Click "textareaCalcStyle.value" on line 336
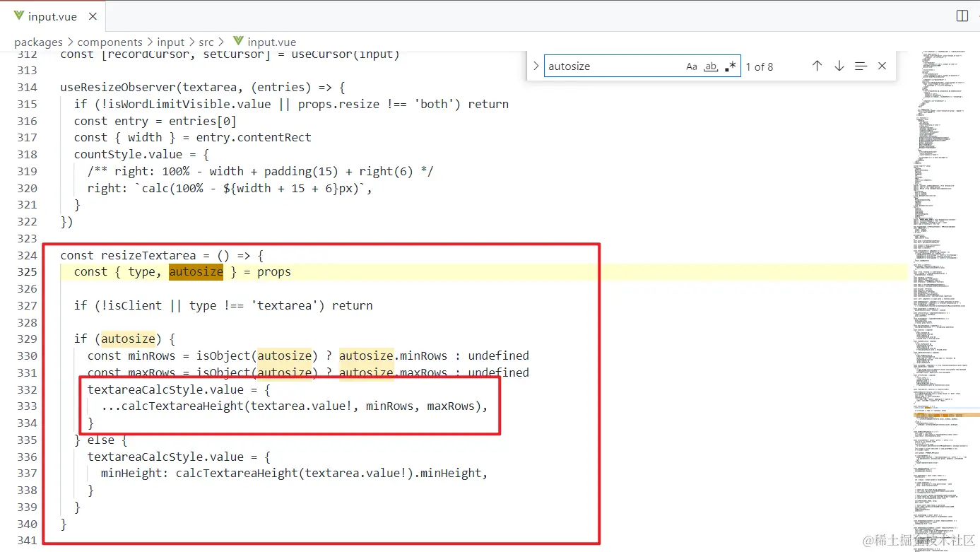 (165, 457)
